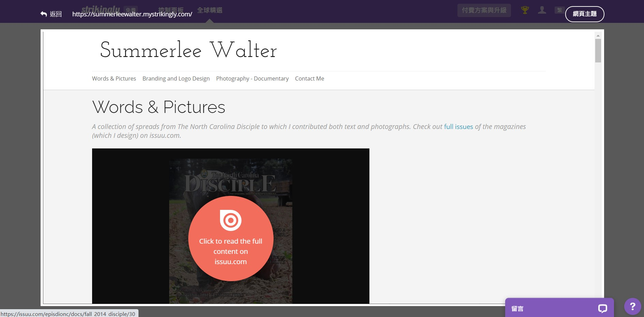The width and height of the screenshot is (644, 317).
Task: Go to Words & Pictures nav item
Action: click(x=114, y=78)
